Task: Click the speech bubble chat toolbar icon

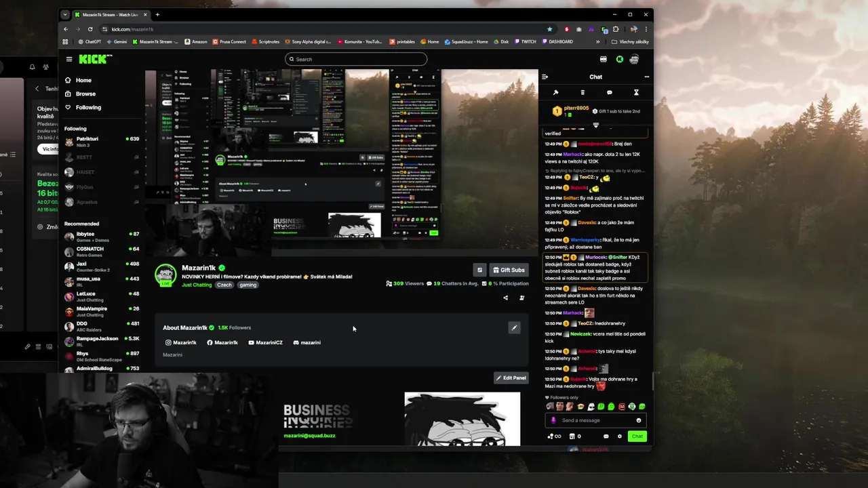Action: point(609,92)
